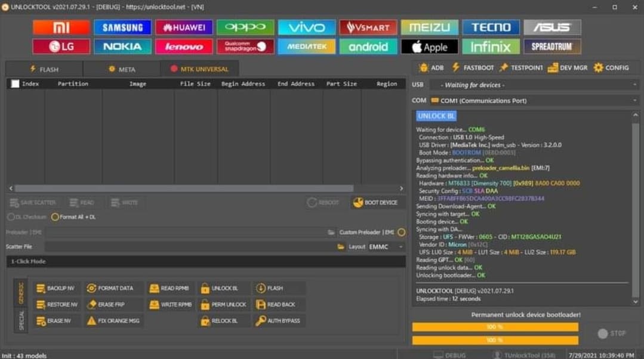Screen dimensions: 644x359
Task: Click the upper 100% progress bar
Action: coord(495,327)
